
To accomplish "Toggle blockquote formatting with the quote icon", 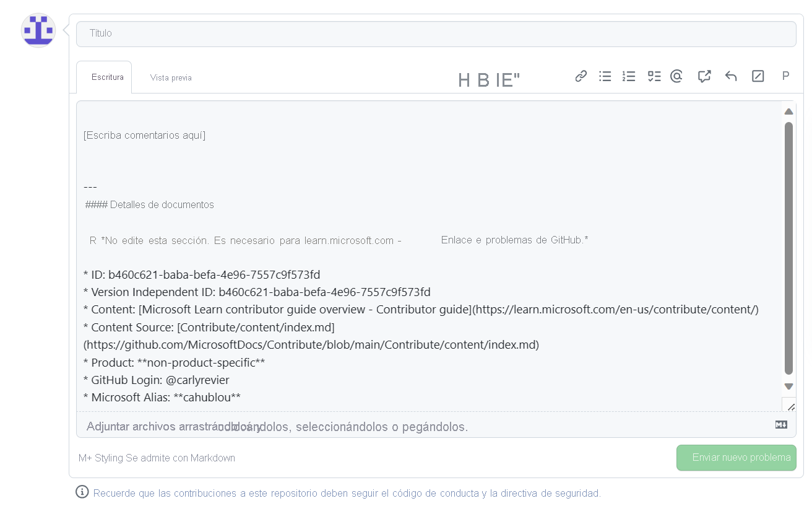I will pos(512,80).
